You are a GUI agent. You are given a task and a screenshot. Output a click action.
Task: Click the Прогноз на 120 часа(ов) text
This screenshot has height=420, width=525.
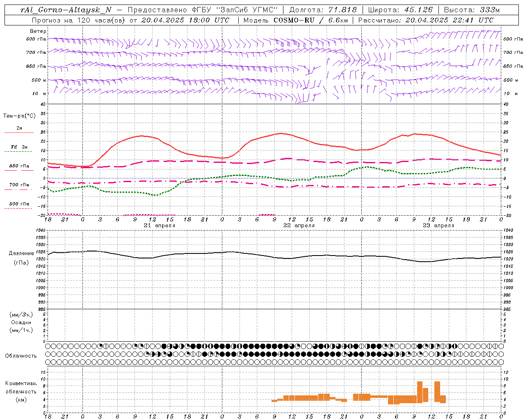[79, 20]
